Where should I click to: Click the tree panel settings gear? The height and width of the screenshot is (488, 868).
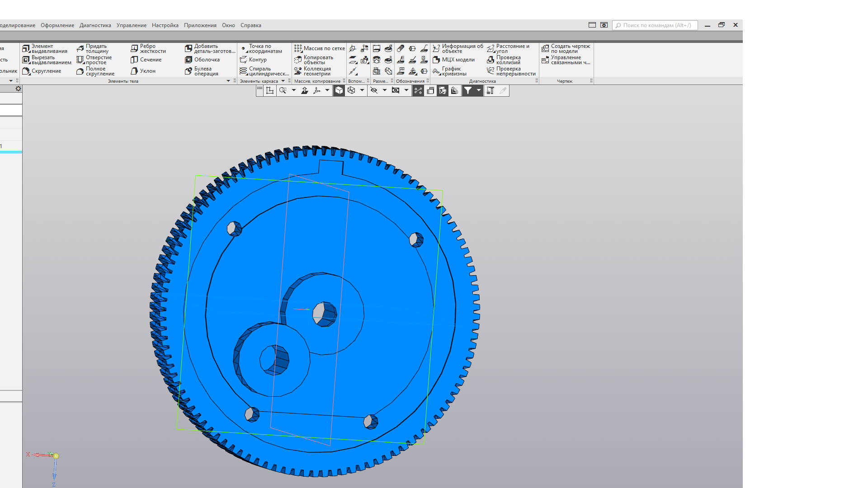pyautogui.click(x=18, y=89)
